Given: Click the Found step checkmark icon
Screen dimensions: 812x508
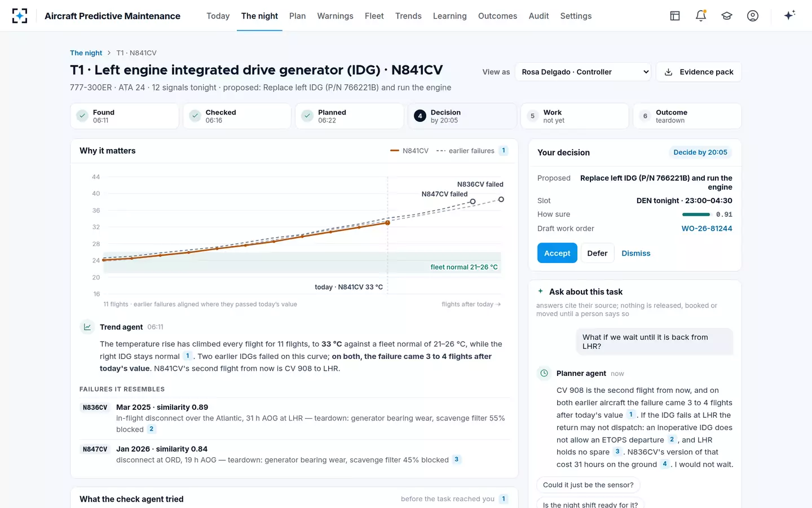Looking at the screenshot, I should (82, 116).
